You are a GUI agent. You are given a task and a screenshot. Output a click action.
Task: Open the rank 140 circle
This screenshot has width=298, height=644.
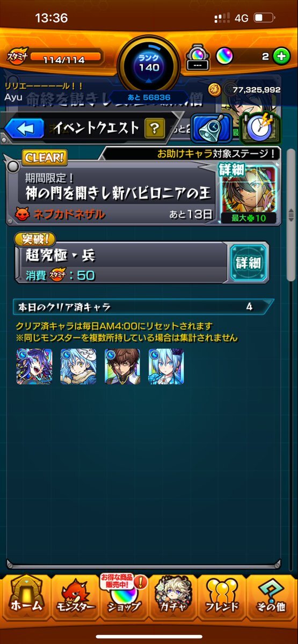(149, 63)
